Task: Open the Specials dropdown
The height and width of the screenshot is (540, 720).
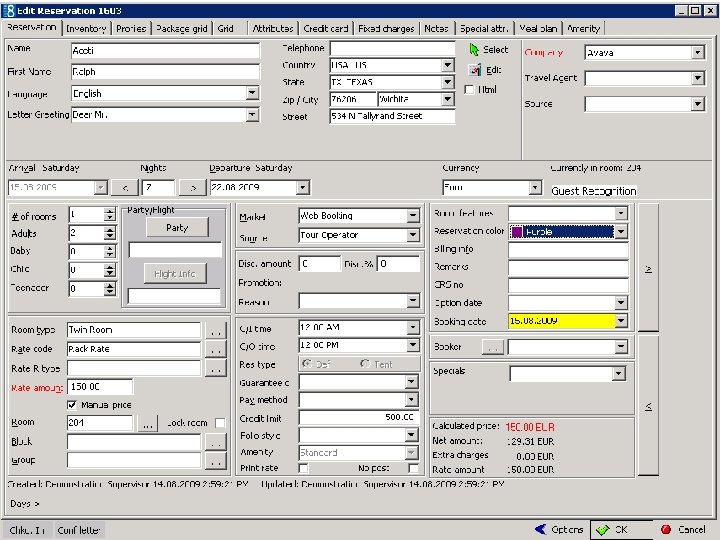Action: (619, 374)
